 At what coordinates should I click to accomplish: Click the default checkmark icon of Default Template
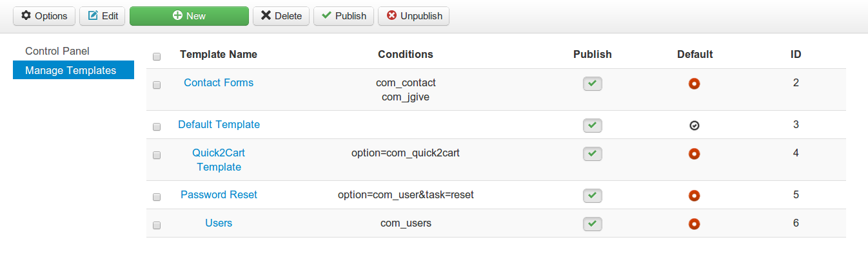pos(695,126)
